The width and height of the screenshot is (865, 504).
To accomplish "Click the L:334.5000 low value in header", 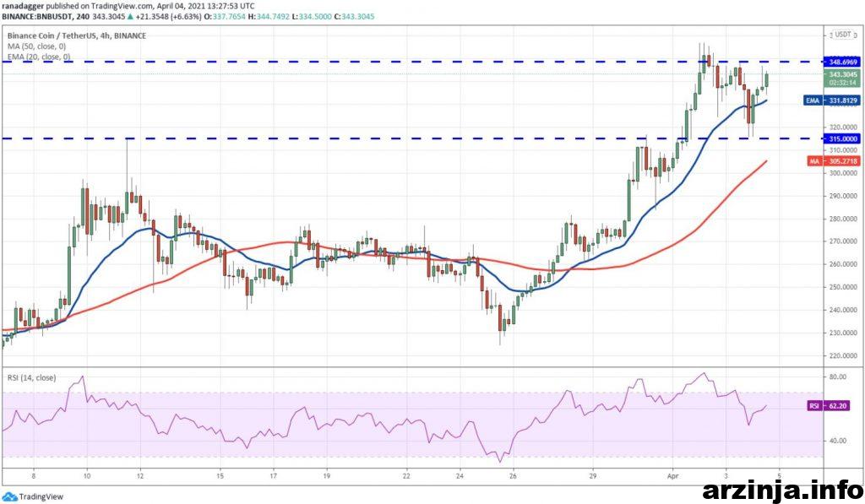I will click(x=312, y=17).
